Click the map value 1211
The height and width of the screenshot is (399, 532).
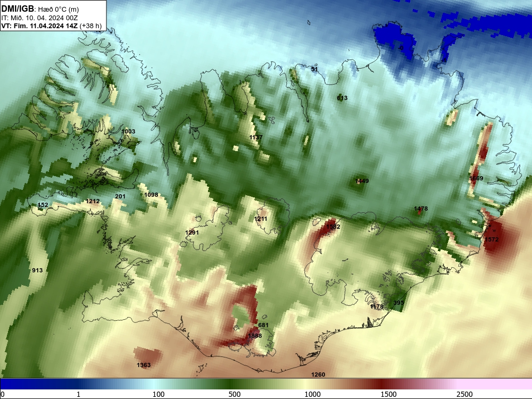point(261,219)
